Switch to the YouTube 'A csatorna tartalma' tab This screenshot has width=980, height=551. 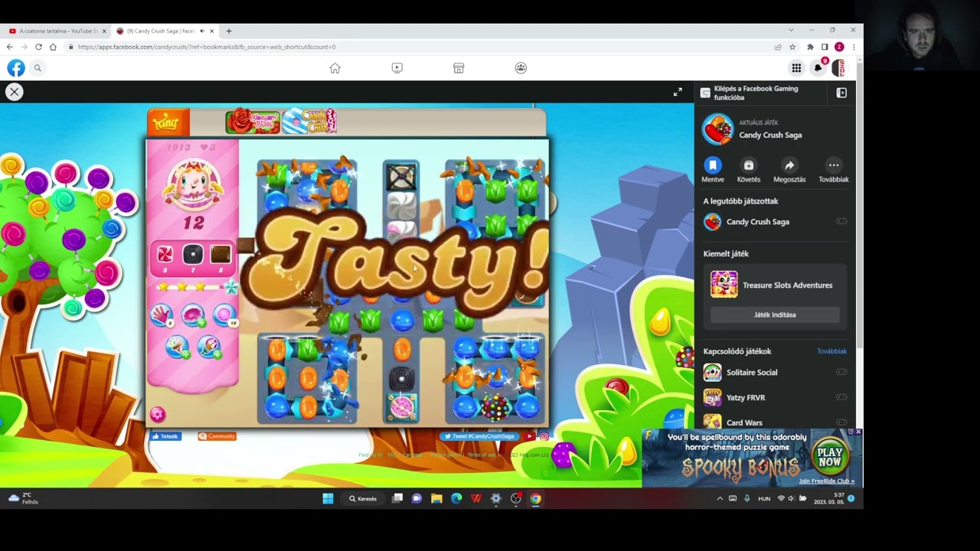coord(58,31)
